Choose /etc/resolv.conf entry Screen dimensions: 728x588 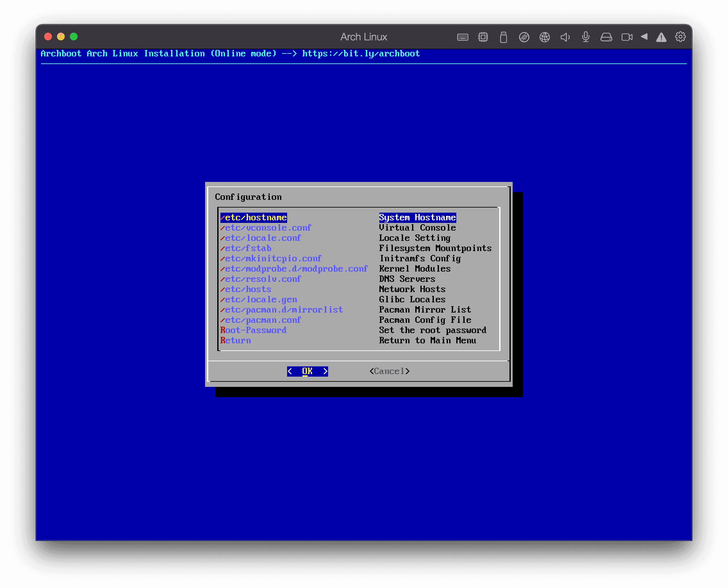pyautogui.click(x=261, y=279)
